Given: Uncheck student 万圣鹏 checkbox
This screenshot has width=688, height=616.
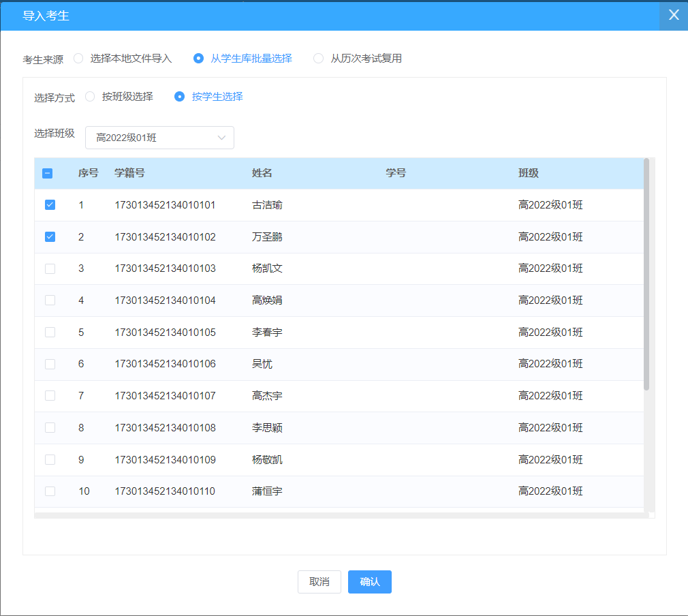Looking at the screenshot, I should point(50,237).
